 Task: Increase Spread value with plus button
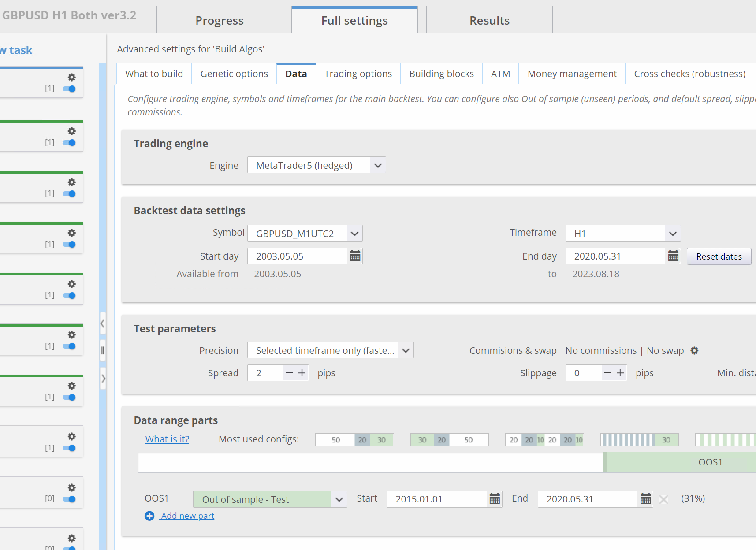coord(302,373)
